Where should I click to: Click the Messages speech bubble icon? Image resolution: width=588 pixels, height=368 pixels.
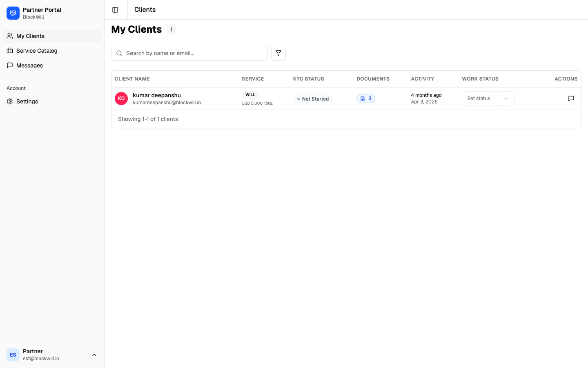[x=10, y=65]
